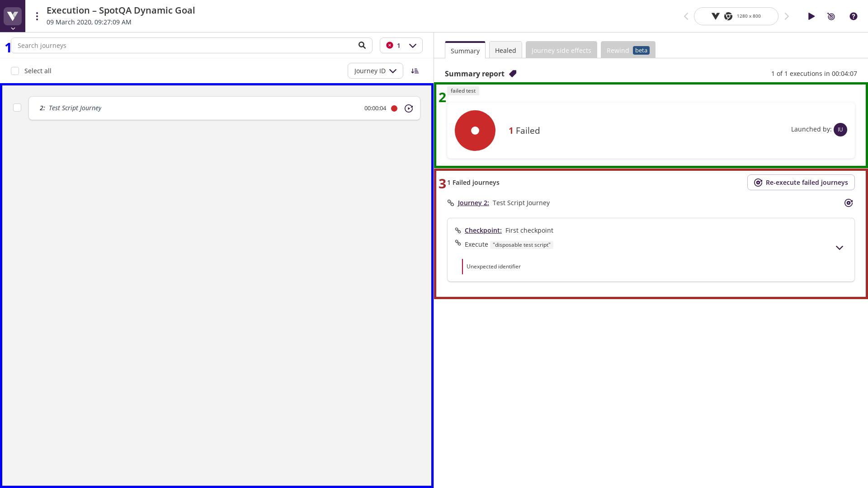Click the "disposable test script" label

point(522,245)
